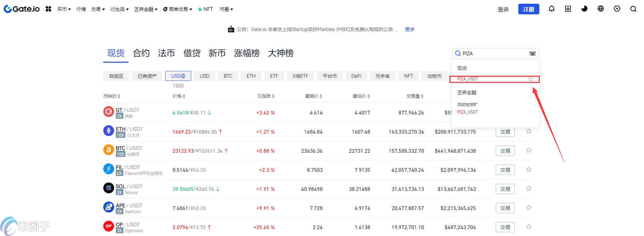
Task: Sort by 币种对 column
Action: (112, 96)
